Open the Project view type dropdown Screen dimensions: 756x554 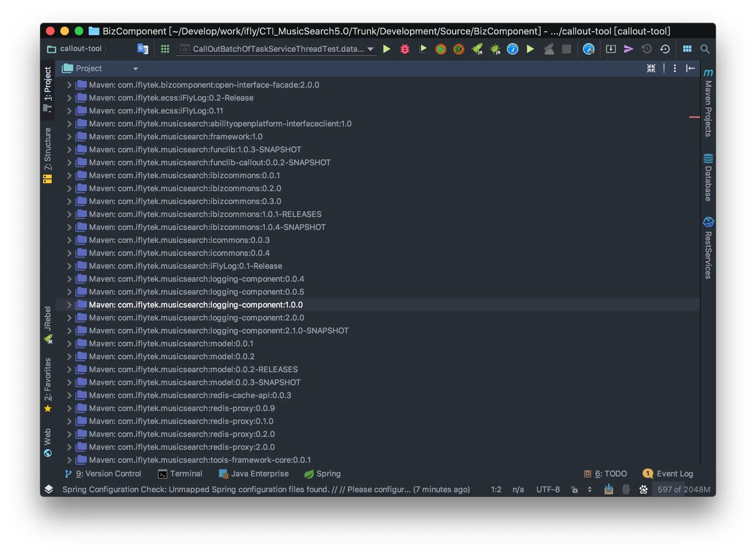(135, 69)
